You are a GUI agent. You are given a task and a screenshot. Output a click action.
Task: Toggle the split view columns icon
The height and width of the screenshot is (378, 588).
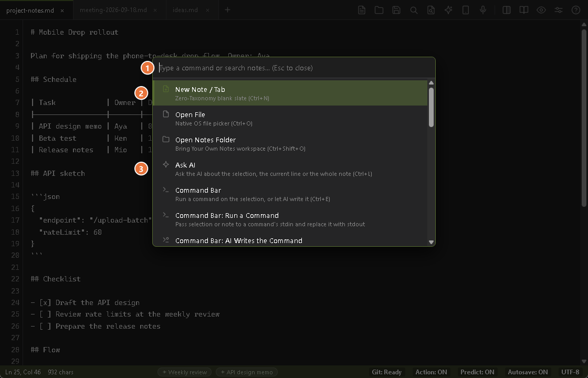506,10
